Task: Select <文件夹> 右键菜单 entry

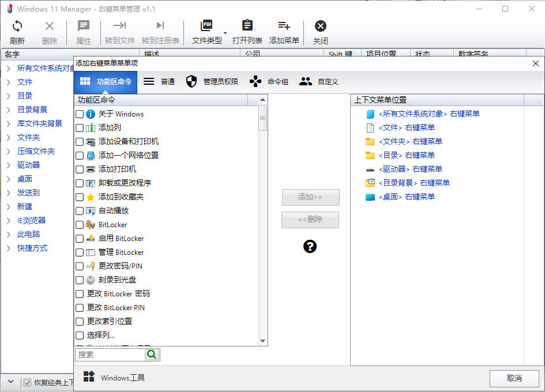Action: pos(410,142)
